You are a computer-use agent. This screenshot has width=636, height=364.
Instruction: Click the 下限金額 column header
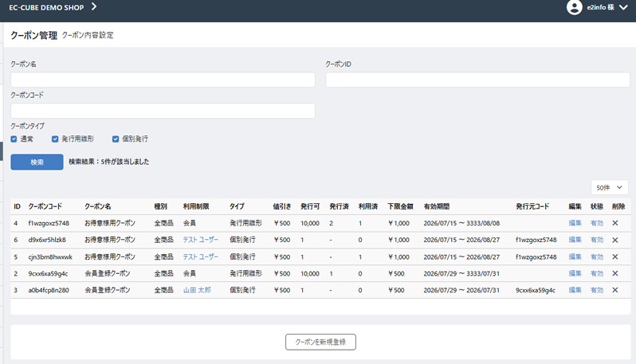pyautogui.click(x=400, y=206)
